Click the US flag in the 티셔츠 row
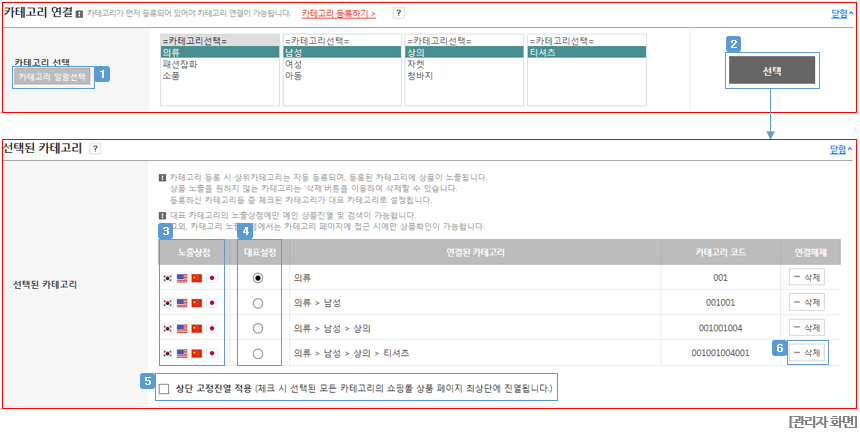Image resolution: width=860 pixels, height=432 pixels. [x=182, y=354]
